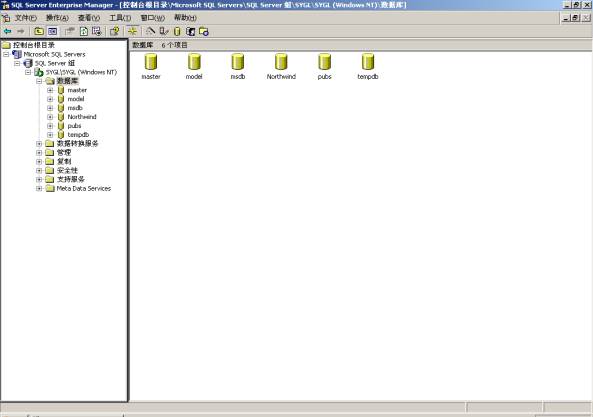Screen dimensions: 593x417
Task: Expand the model database in tree
Action: pyautogui.click(x=50, y=99)
